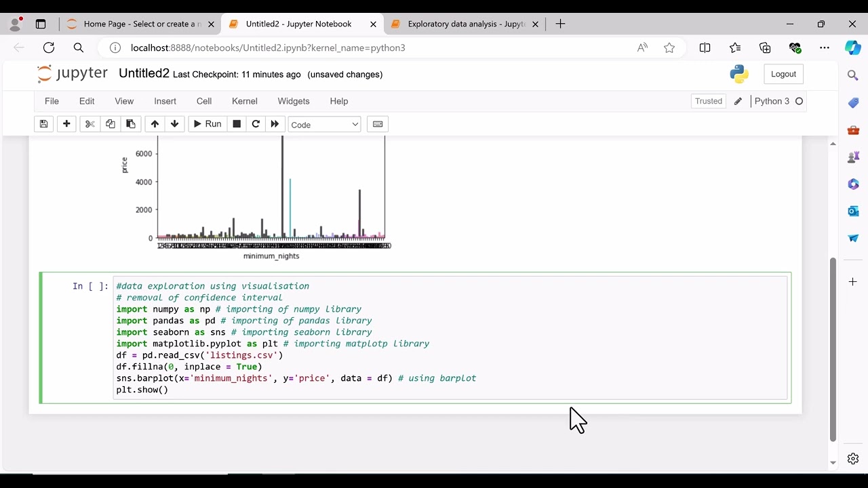Copy selected cells icon
This screenshot has height=488, width=868.
click(x=110, y=124)
